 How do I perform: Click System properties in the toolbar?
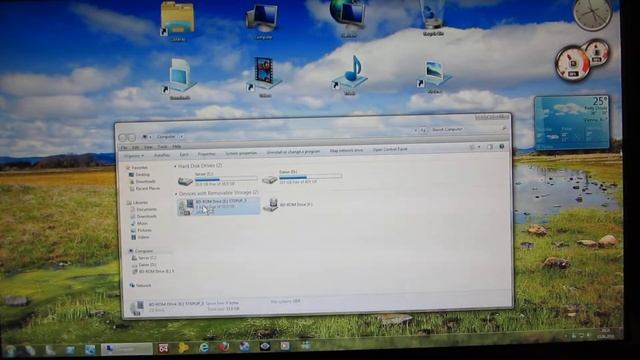pos(241,153)
